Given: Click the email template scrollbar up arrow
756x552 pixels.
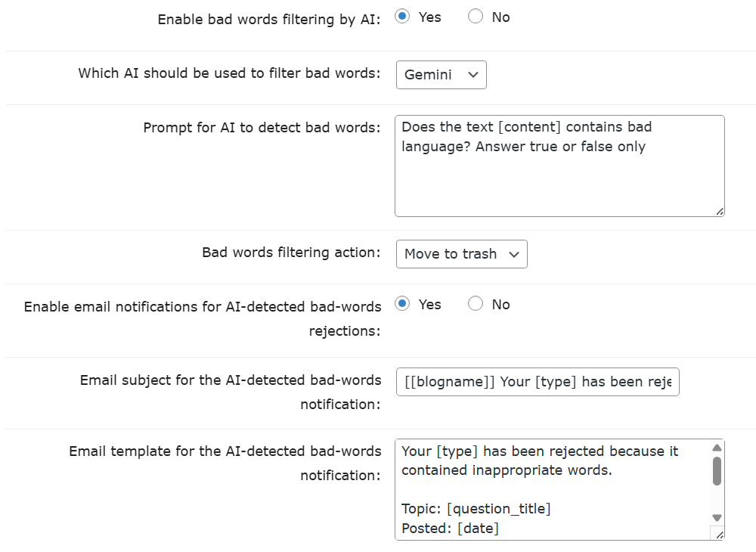Looking at the screenshot, I should [x=717, y=448].
